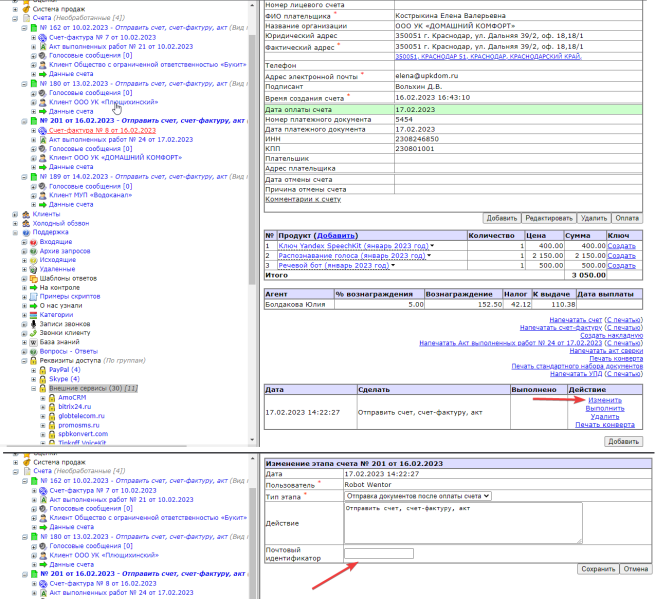Open the Напечатать акт сверки link
The width and height of the screenshot is (655, 599).
pos(606,351)
